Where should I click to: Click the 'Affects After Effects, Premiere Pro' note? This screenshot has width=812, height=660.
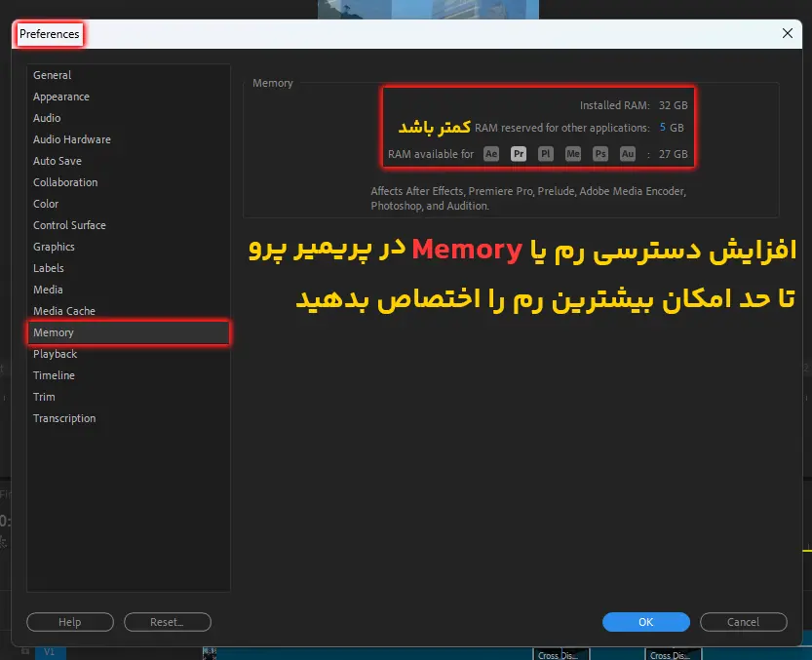tap(528, 199)
